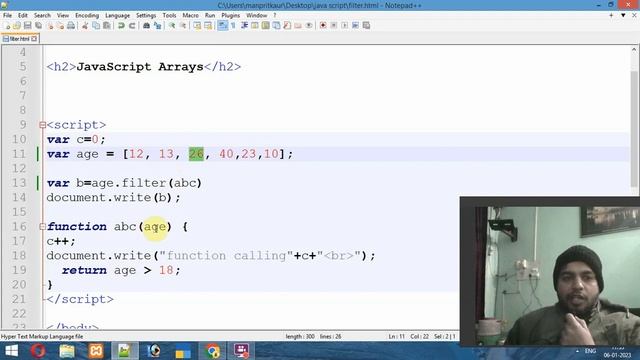Launch Opera browser from taskbar
Viewport: 640px width, 360px height.
pyautogui.click(x=38, y=351)
